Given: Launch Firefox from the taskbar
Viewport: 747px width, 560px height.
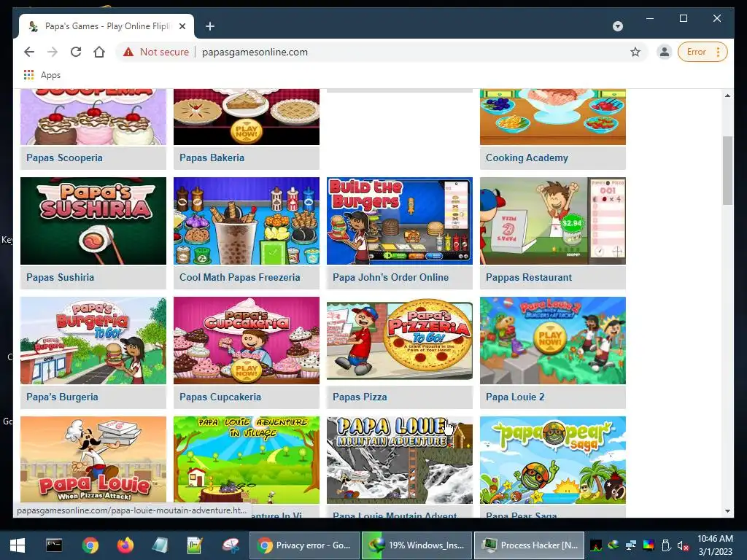Looking at the screenshot, I should coord(125,545).
